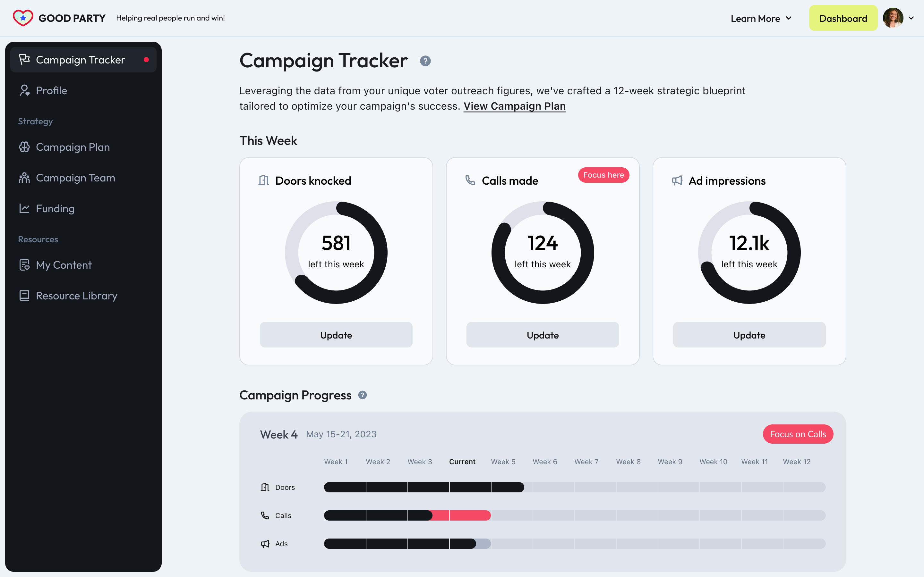Viewport: 924px width, 577px height.
Task: Click the Good Party heart logo
Action: (23, 18)
